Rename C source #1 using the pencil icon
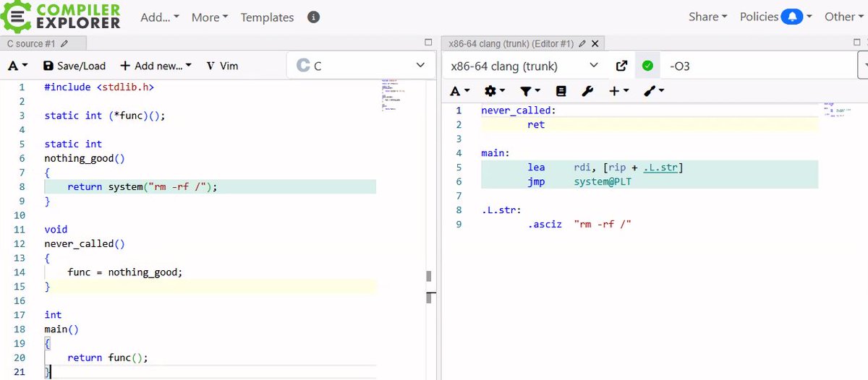The image size is (868, 380). [x=65, y=44]
